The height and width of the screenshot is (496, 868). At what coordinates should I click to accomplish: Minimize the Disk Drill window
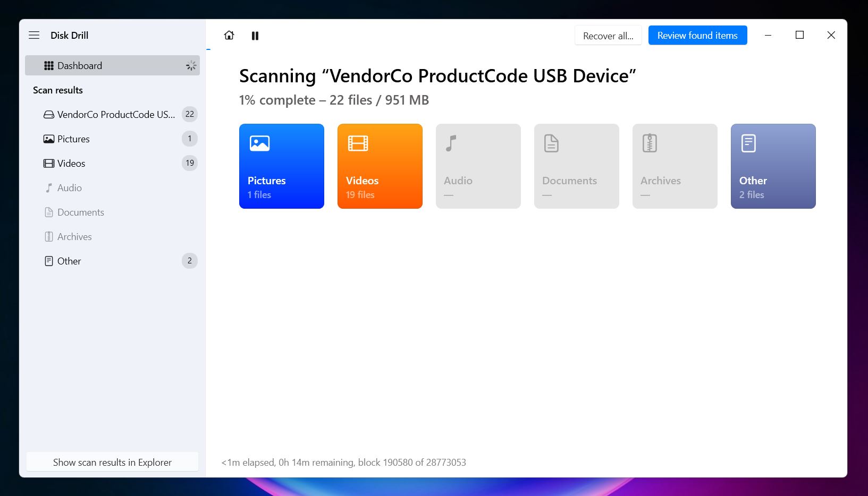point(768,35)
